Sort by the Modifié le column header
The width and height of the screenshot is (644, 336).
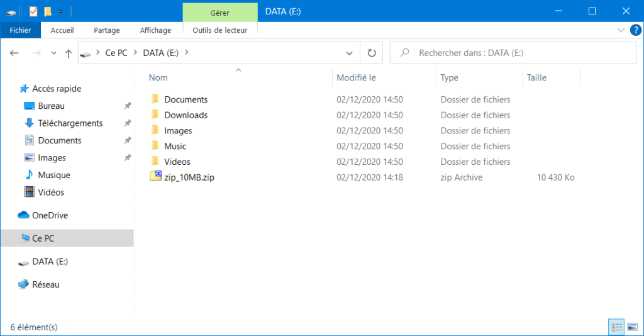pos(356,77)
